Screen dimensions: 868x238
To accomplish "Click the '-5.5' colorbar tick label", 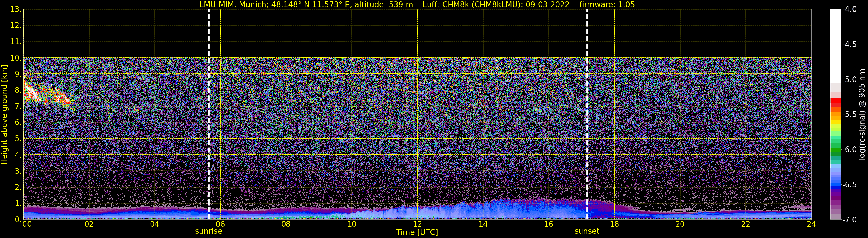I will point(850,115).
